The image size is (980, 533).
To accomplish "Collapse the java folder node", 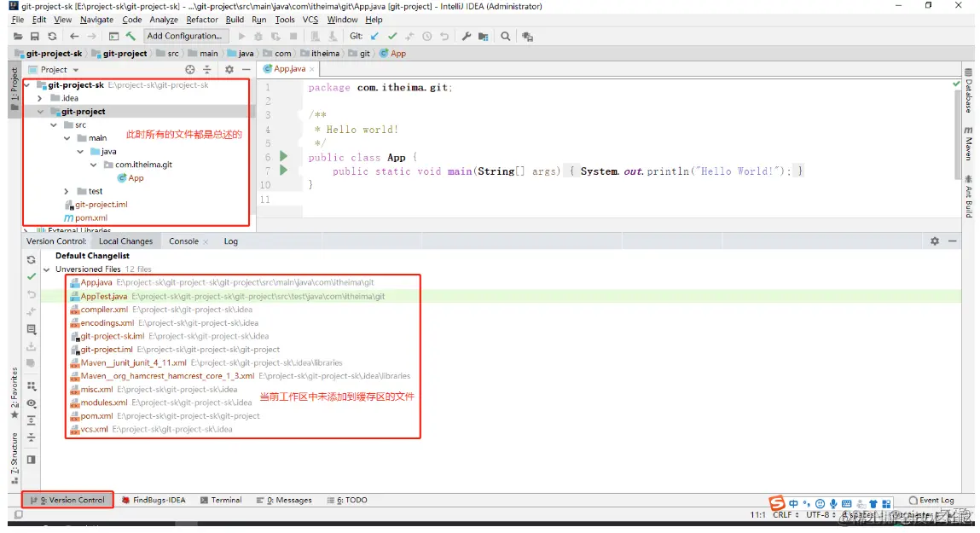I will point(80,151).
